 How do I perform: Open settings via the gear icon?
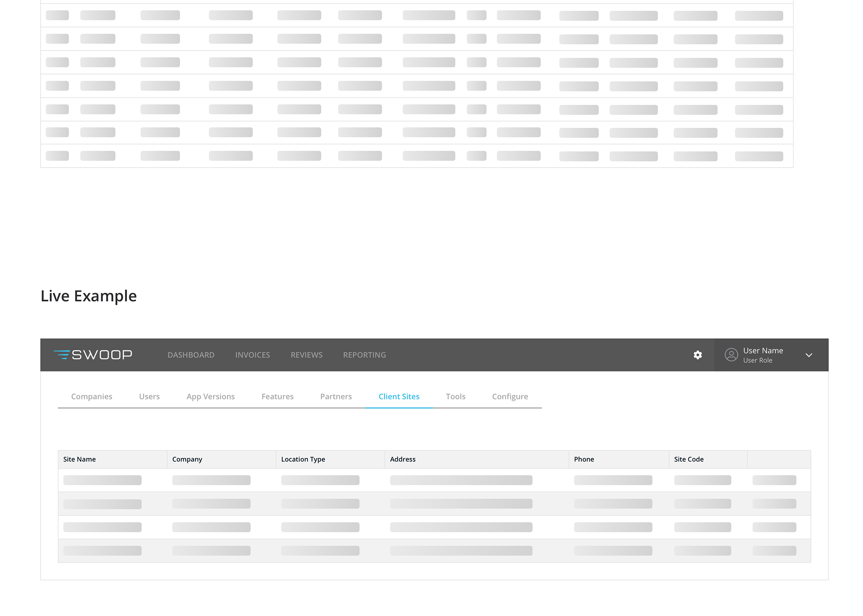698,355
